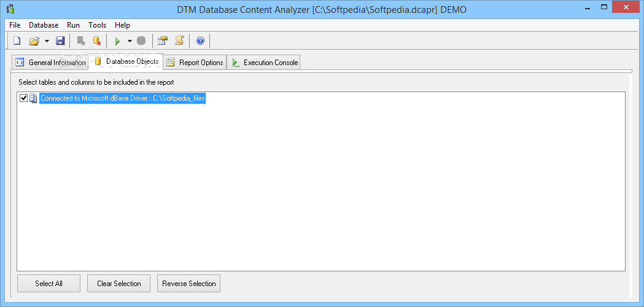Viewport: 644px width, 307px height.
Task: Click the gray stop execution icon
Action: (x=141, y=41)
